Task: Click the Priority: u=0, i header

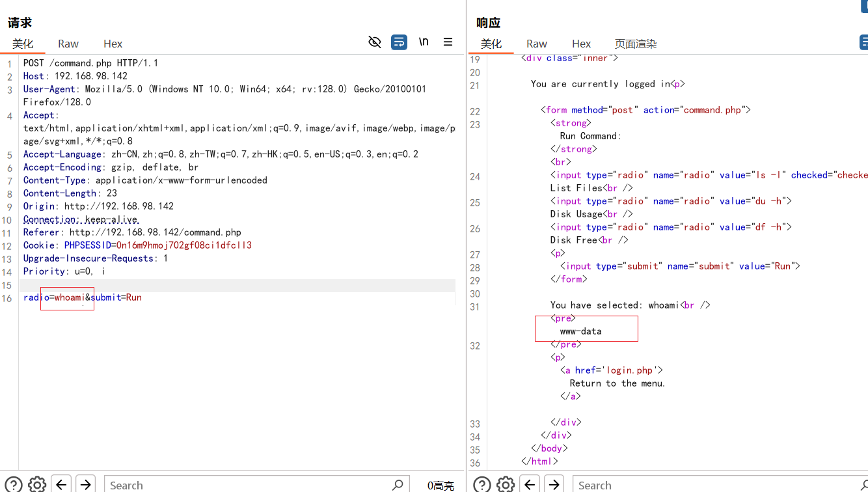Action: click(x=64, y=271)
